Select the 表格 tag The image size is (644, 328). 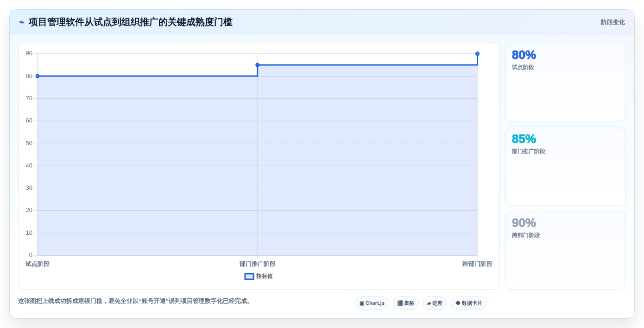point(406,303)
